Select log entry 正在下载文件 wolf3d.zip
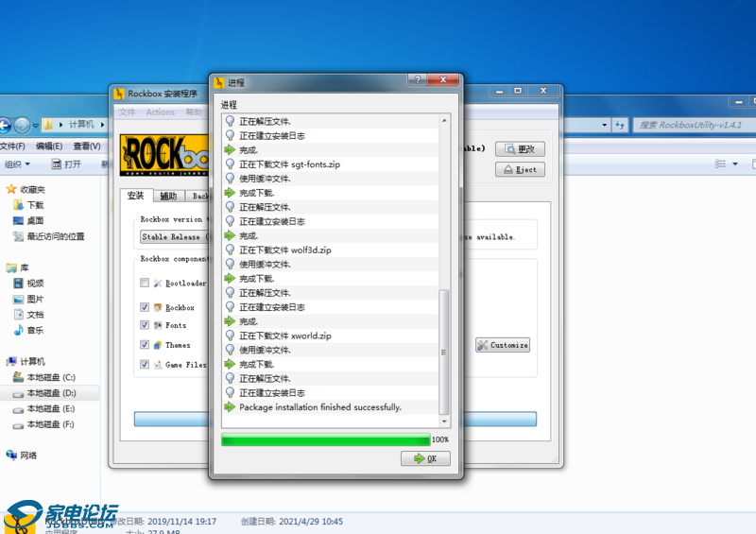 (x=330, y=250)
